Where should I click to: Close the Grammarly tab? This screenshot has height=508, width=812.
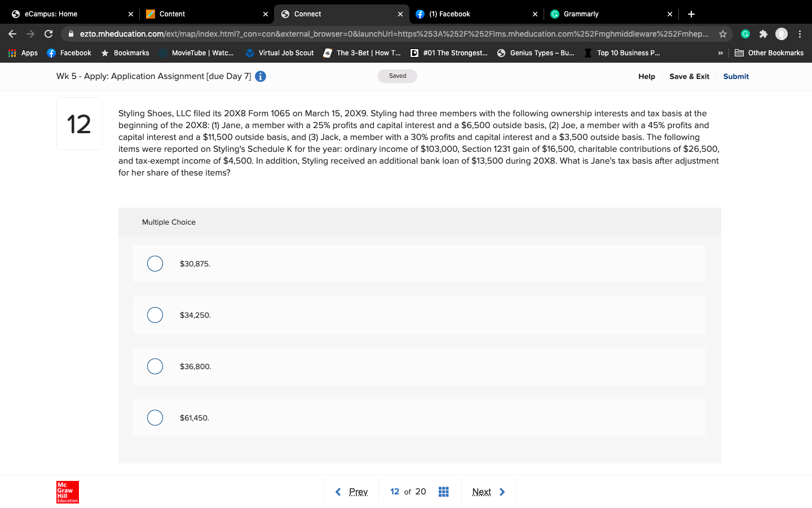pos(670,14)
